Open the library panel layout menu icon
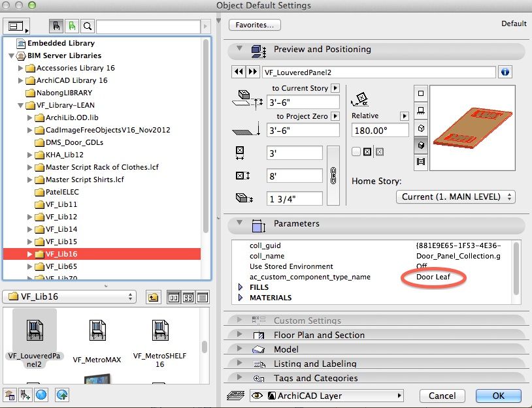This screenshot has height=408, width=532. [16, 26]
